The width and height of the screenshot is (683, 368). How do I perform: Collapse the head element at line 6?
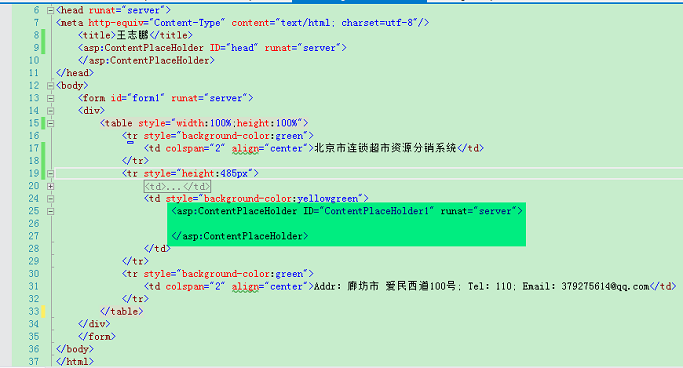50,10
